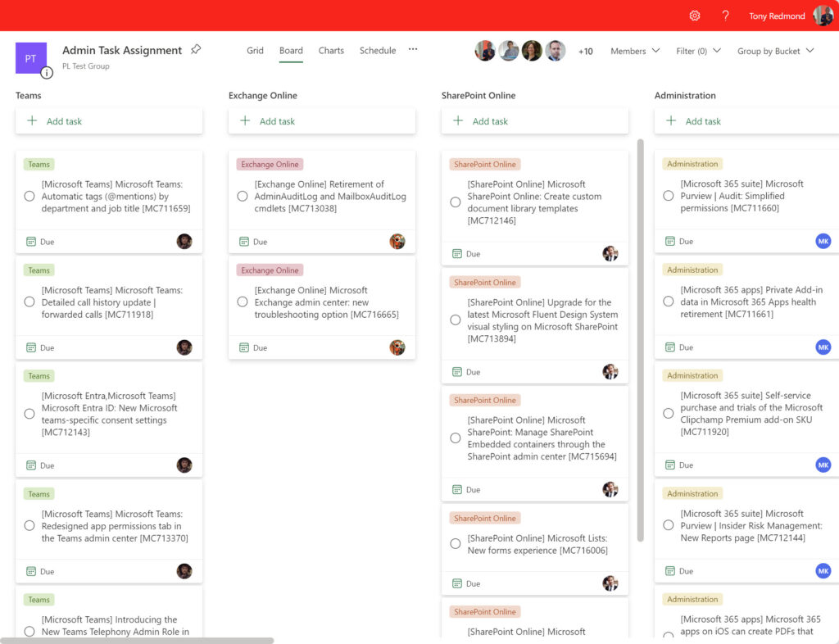Click assignee avatar on MC713038 task
839x644 pixels.
coord(397,242)
